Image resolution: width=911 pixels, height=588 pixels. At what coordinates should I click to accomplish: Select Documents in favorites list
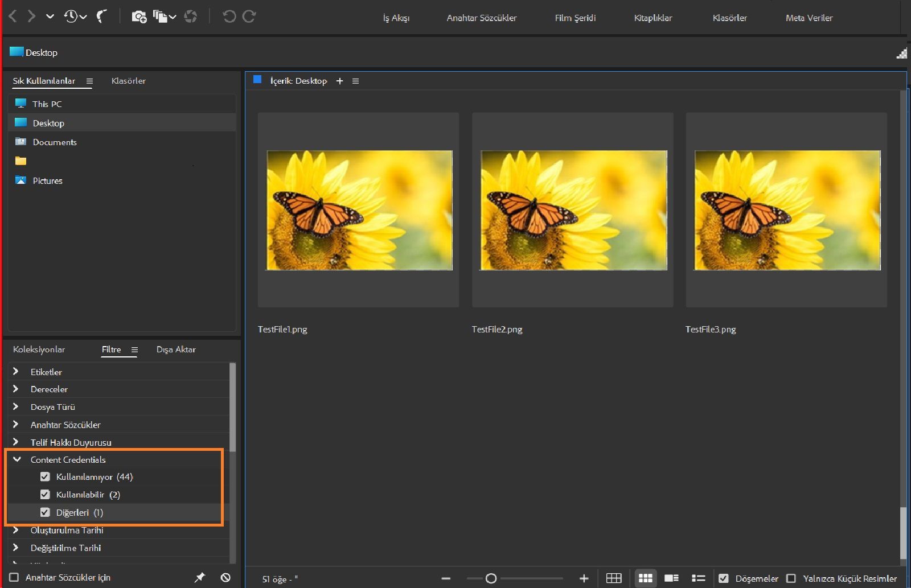(54, 142)
